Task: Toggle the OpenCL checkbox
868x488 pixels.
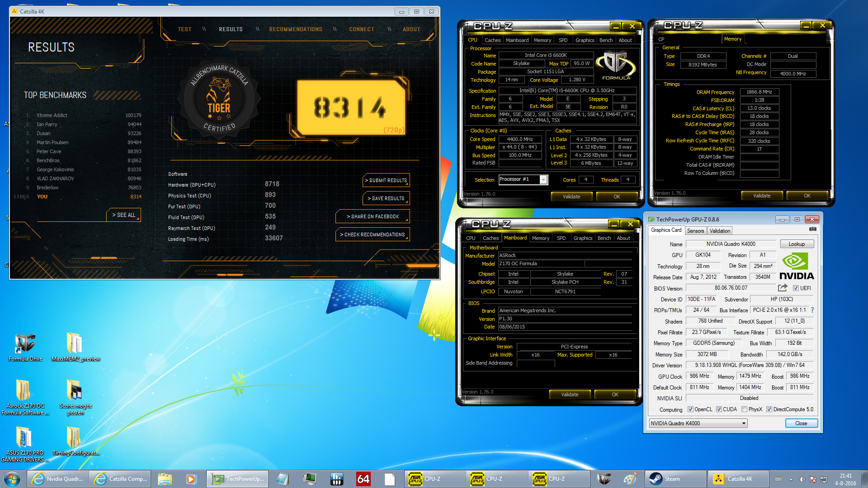Action: pyautogui.click(x=690, y=409)
